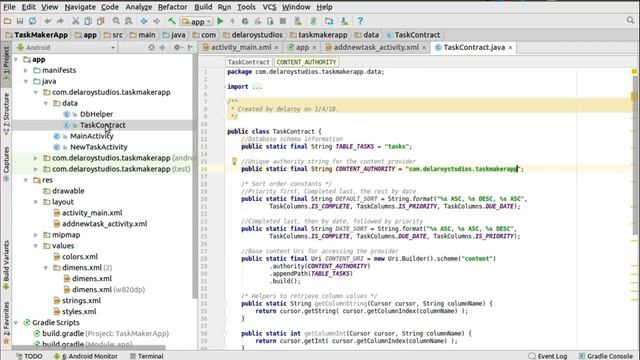Click the Cut scissors icon
Viewport: 640px width, 360px height.
76,21
